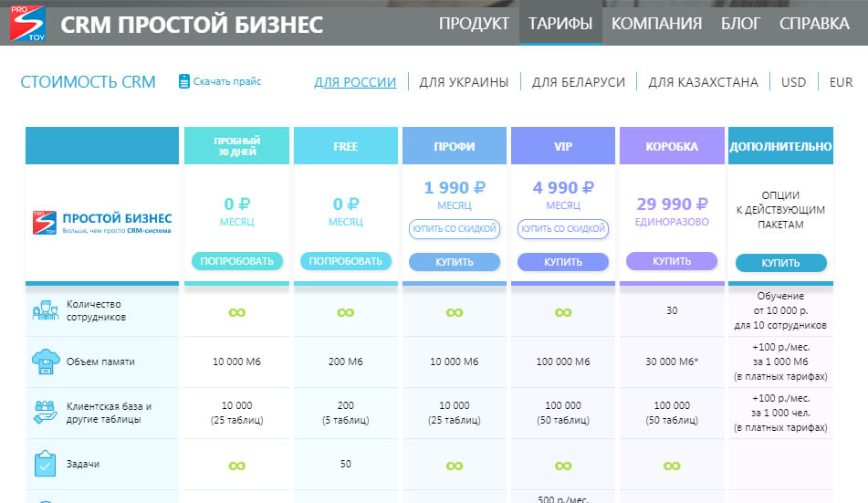Click Опции к действующим пакетам text
The height and width of the screenshot is (503, 868).
pos(780,210)
